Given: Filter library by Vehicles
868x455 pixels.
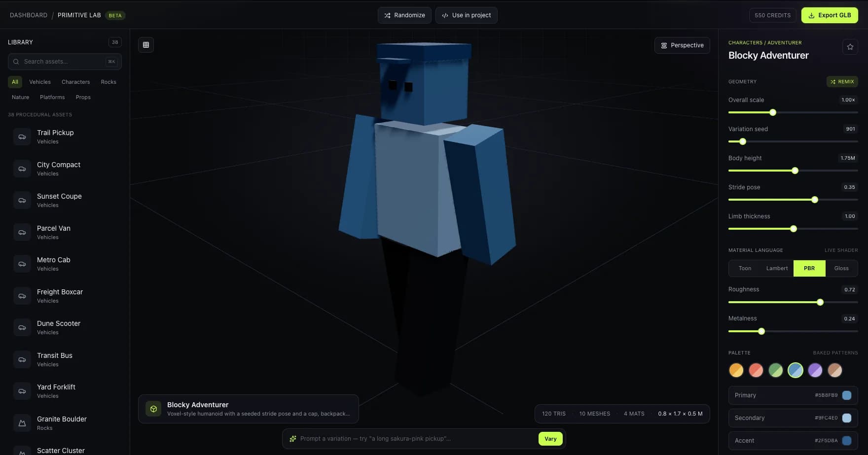Looking at the screenshot, I should tap(40, 82).
